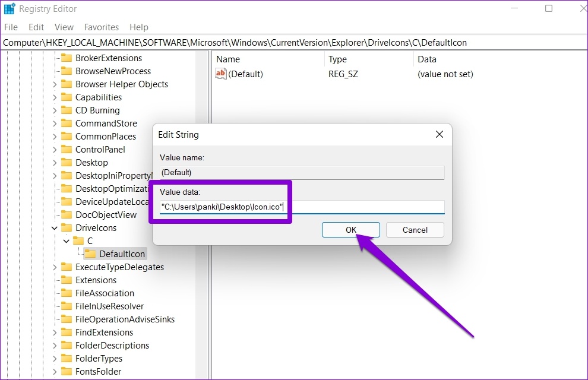Expand the Capabilities key

point(55,97)
